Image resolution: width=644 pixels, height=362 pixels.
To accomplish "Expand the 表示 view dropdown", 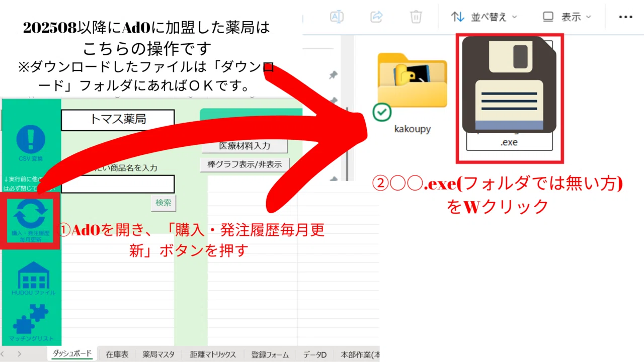I will point(567,17).
